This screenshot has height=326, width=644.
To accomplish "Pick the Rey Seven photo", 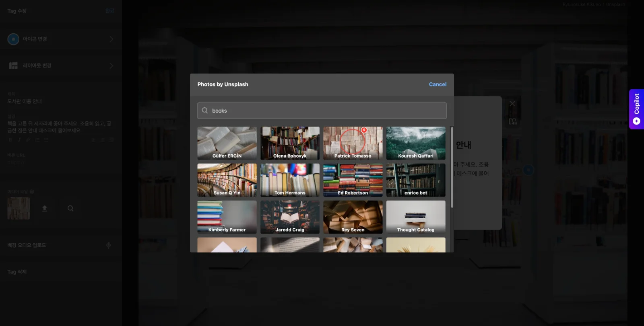I will coord(353,217).
